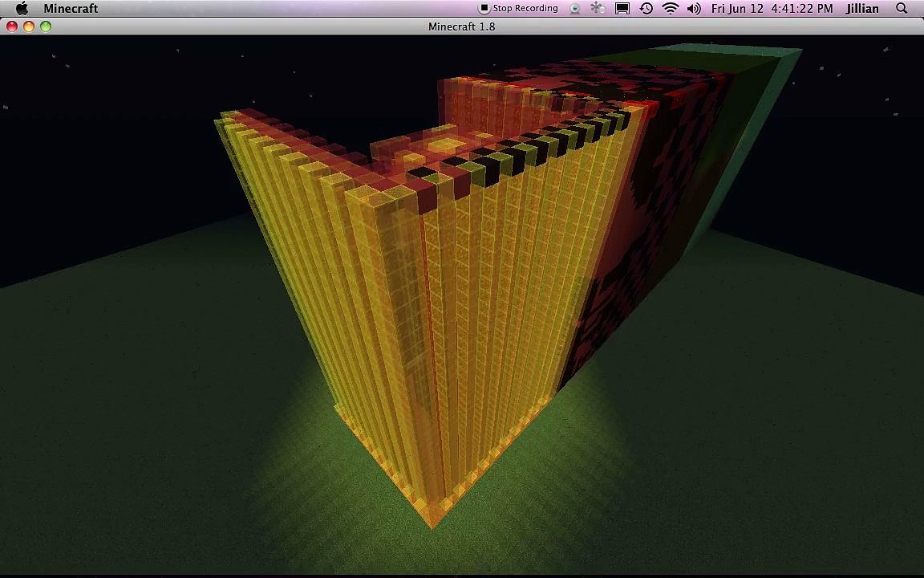924x578 pixels.
Task: Open the Minecraft application menu
Action: click(71, 8)
